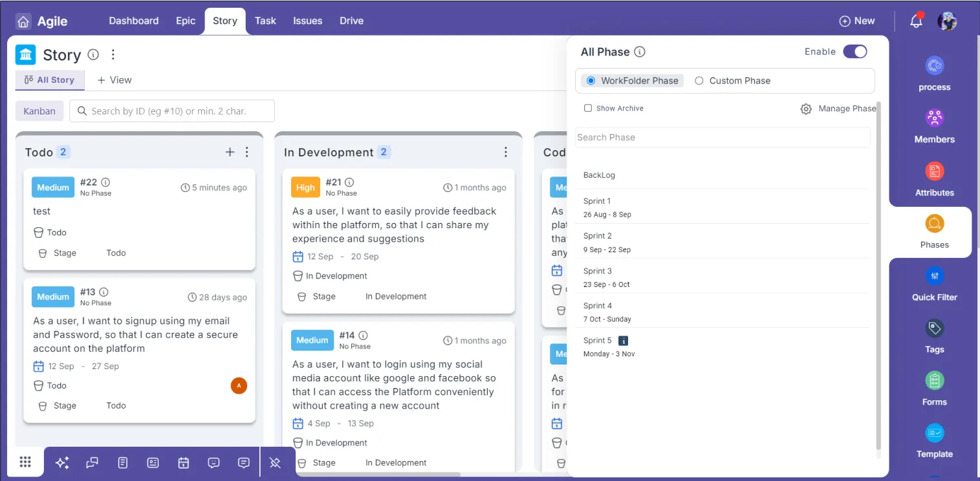Select the Sprint 4 phase
Image resolution: width=980 pixels, height=481 pixels.
[x=723, y=312]
